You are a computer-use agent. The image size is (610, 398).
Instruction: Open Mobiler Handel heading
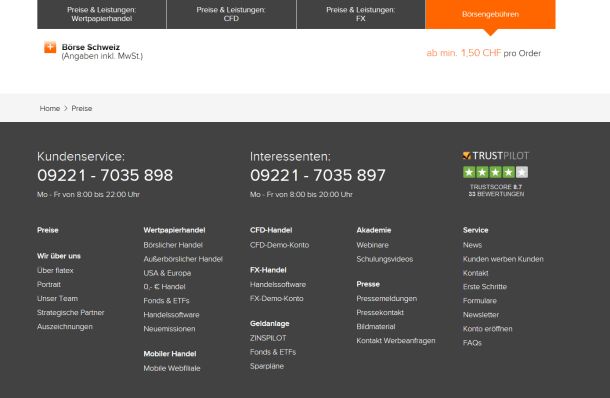(x=170, y=354)
